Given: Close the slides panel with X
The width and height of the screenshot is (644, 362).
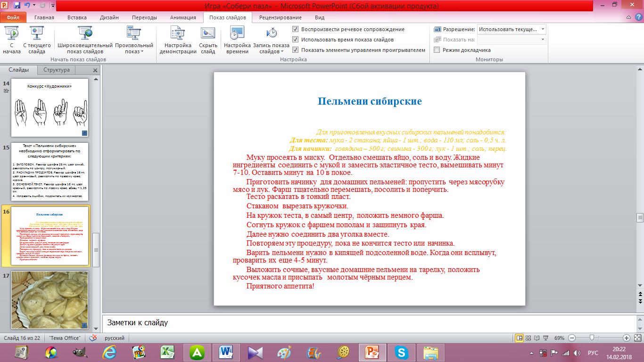Looking at the screenshot, I should point(95,70).
